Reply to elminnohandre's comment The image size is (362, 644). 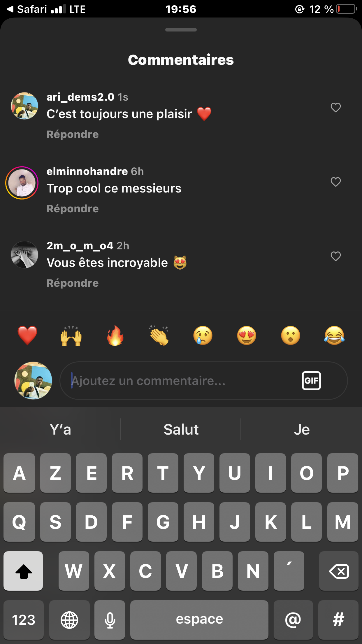click(73, 209)
